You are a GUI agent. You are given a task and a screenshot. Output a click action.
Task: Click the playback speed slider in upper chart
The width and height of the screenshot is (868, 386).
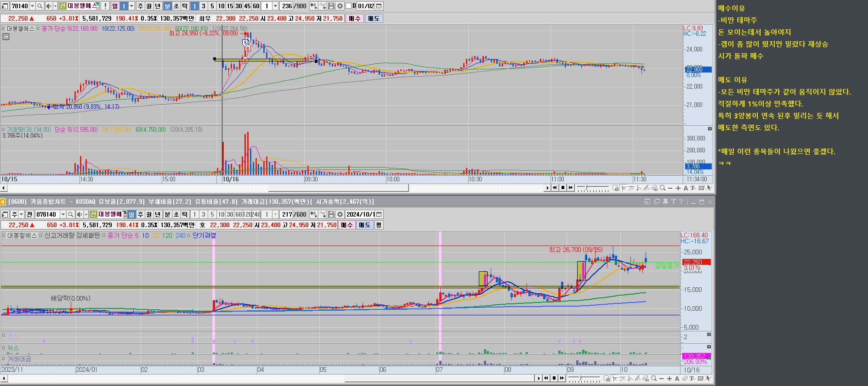593,188
